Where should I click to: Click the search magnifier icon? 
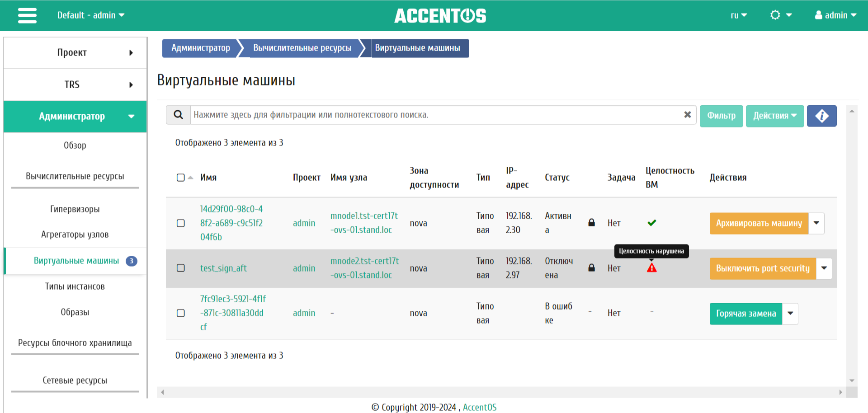178,115
